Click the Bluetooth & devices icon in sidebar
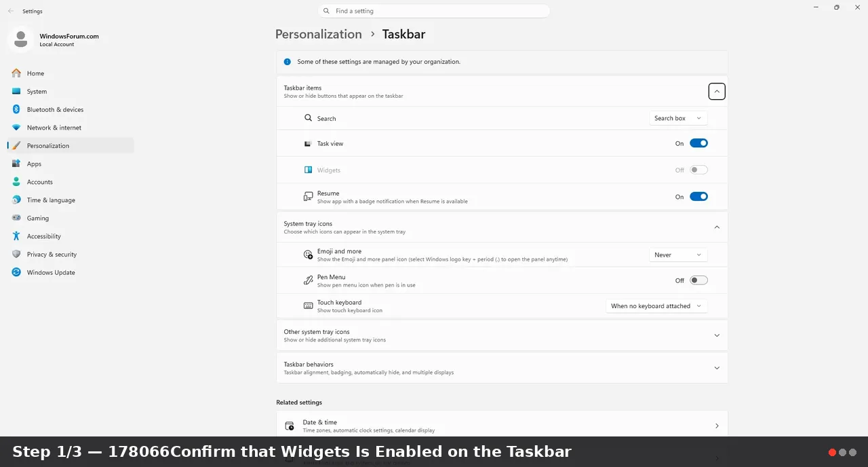The image size is (868, 467). [16, 109]
